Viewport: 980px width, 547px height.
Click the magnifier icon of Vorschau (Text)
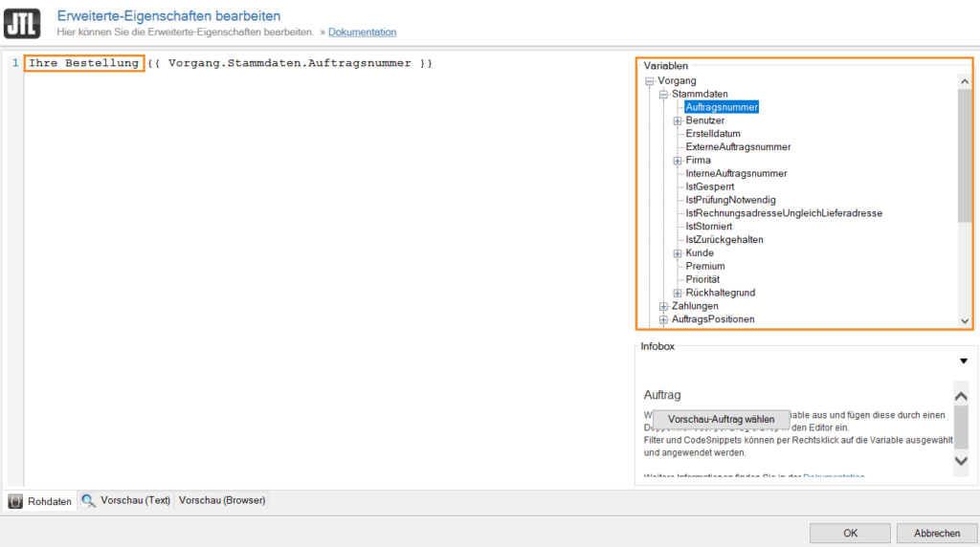[89, 500]
